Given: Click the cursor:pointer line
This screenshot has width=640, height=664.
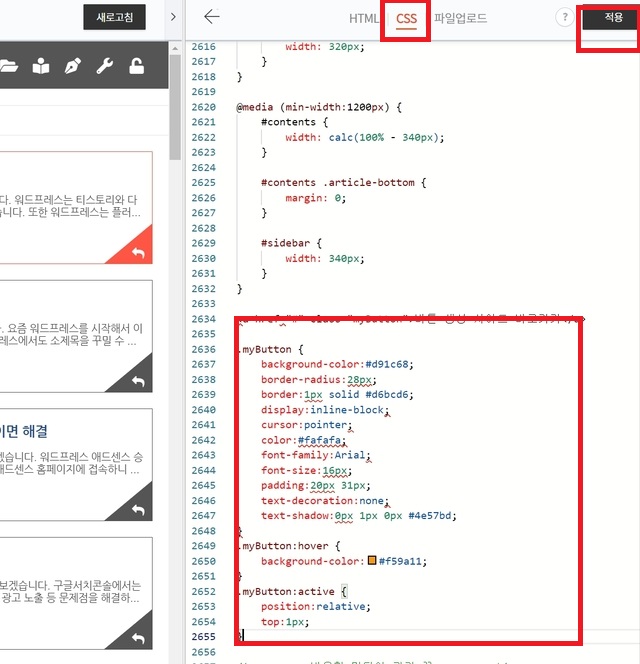Looking at the screenshot, I should [307, 425].
